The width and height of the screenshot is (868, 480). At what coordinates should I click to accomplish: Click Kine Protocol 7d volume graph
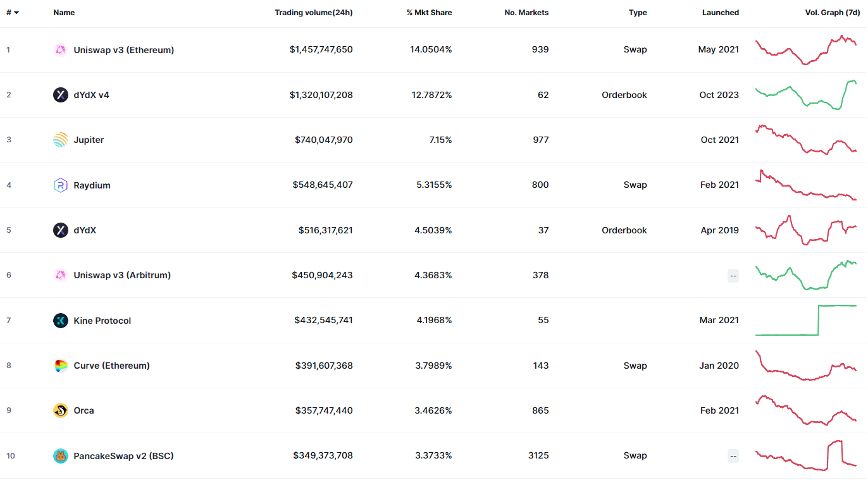(x=806, y=321)
